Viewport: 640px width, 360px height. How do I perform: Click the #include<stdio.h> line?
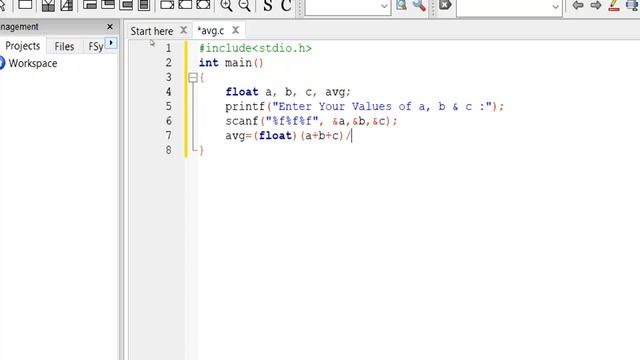point(255,49)
